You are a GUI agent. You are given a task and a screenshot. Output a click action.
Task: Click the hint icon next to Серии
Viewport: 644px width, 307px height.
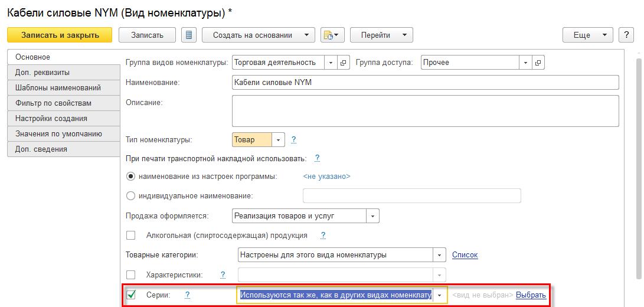(187, 295)
